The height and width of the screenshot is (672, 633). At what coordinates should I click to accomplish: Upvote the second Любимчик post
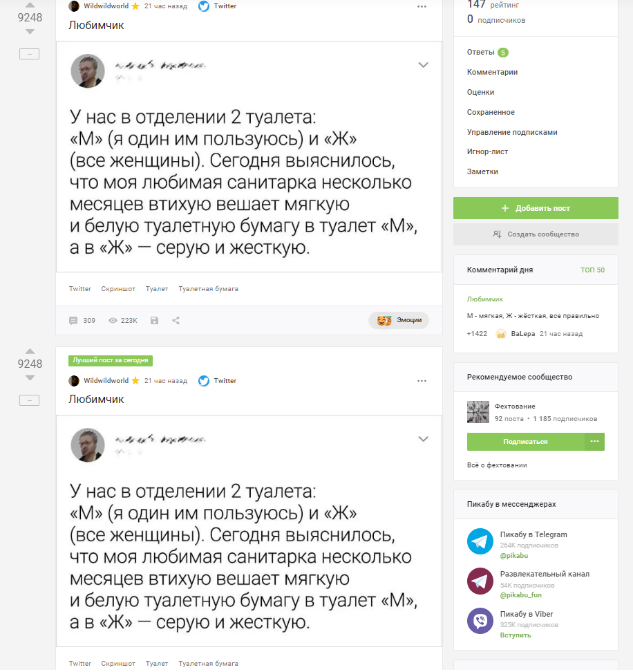tap(30, 351)
